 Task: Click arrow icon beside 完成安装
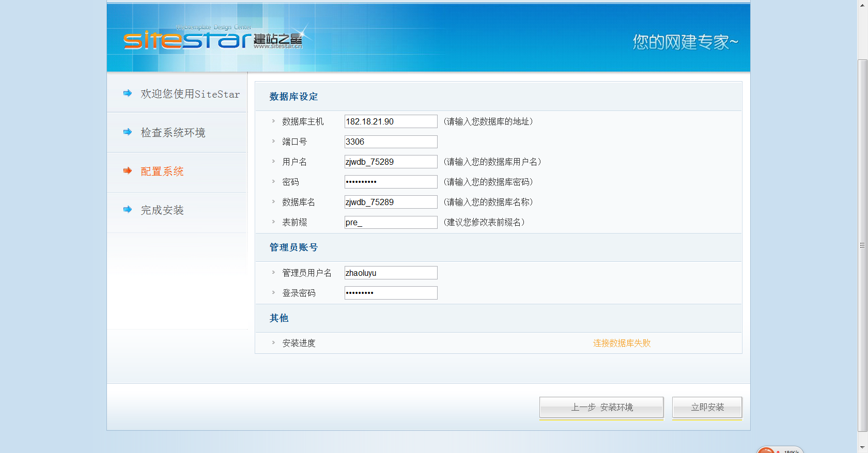click(x=128, y=210)
